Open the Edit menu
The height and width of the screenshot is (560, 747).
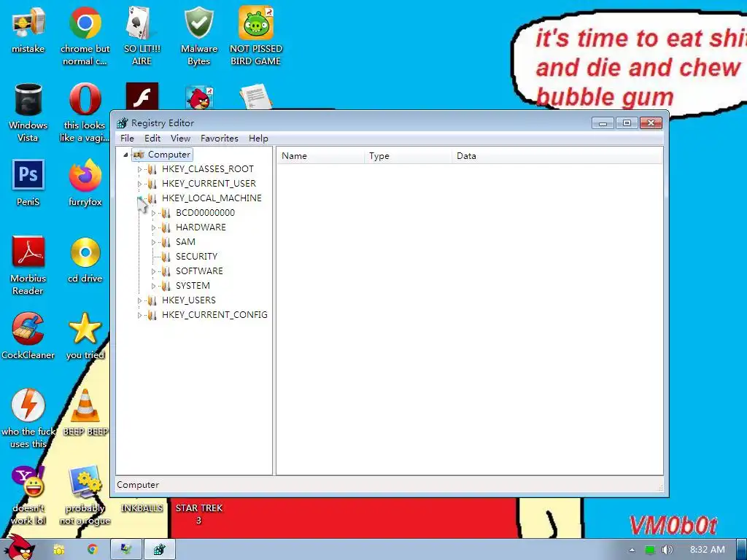152,138
